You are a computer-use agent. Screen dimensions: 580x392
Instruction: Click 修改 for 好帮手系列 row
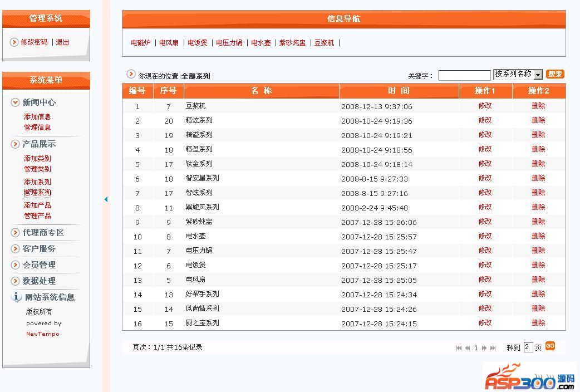point(485,293)
